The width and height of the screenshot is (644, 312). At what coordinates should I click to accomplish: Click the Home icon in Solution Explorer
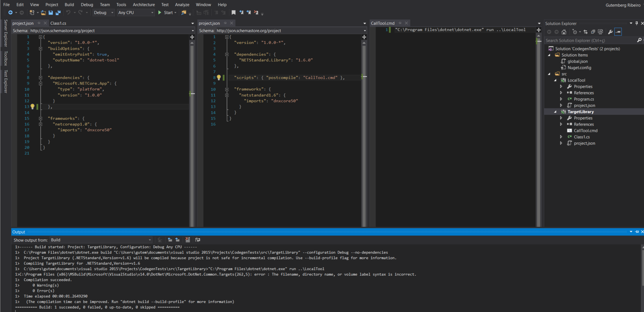coord(564,32)
